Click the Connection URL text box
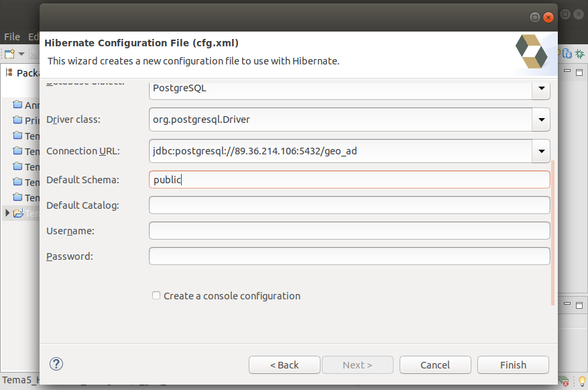 tap(341, 151)
